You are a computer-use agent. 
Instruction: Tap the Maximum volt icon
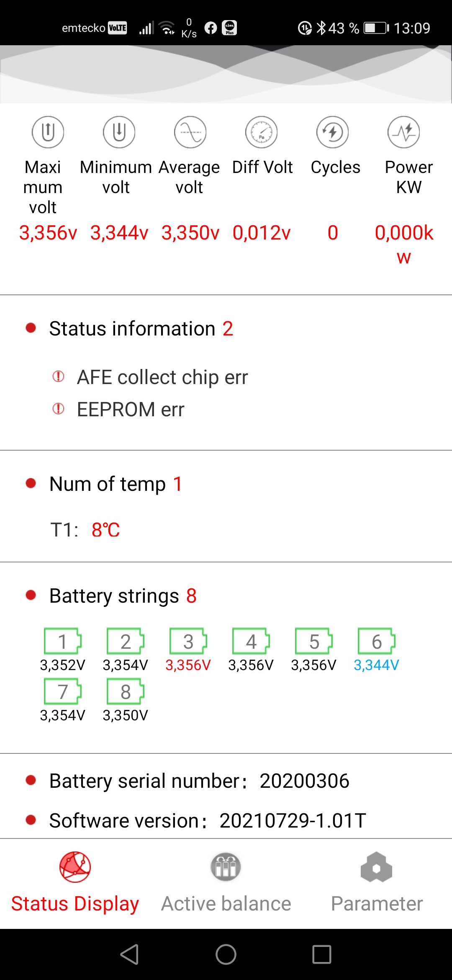tap(48, 132)
